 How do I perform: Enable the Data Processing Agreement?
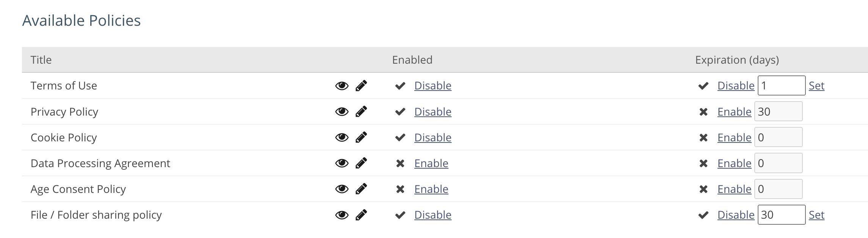(431, 163)
